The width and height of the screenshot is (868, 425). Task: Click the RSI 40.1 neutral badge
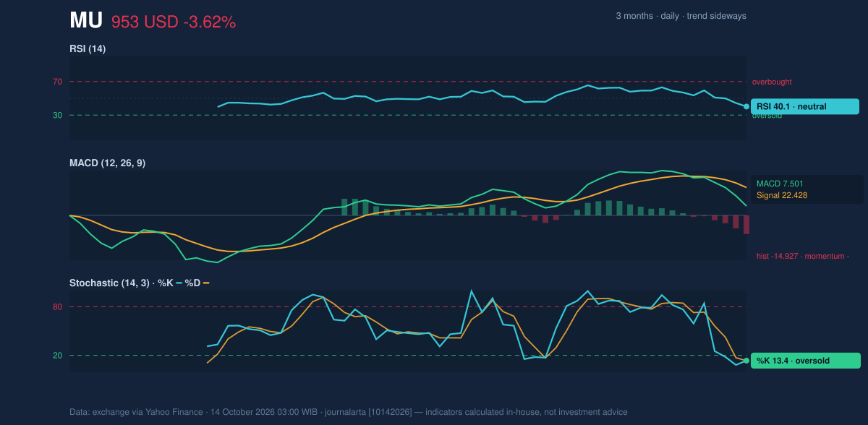[x=805, y=107]
